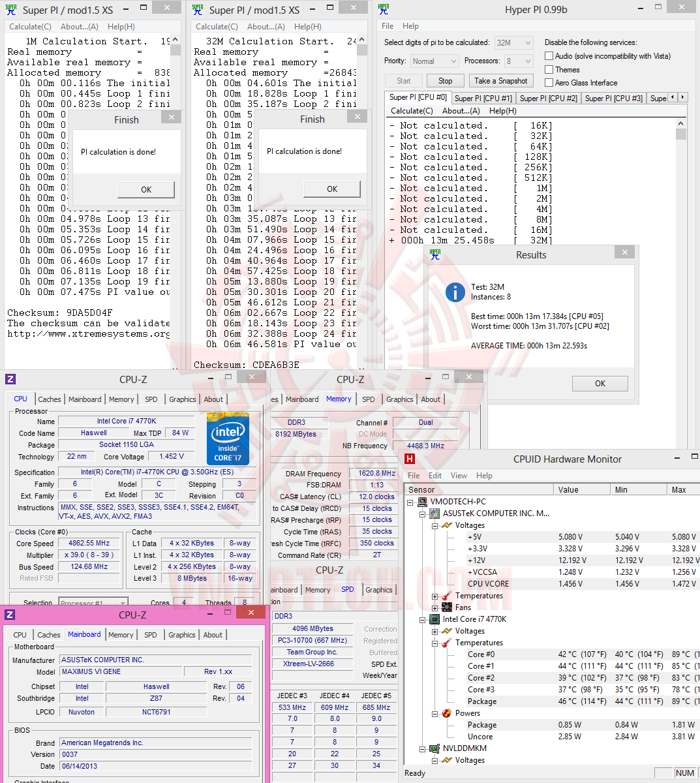Toggle the Themes checkbox

coord(549,70)
